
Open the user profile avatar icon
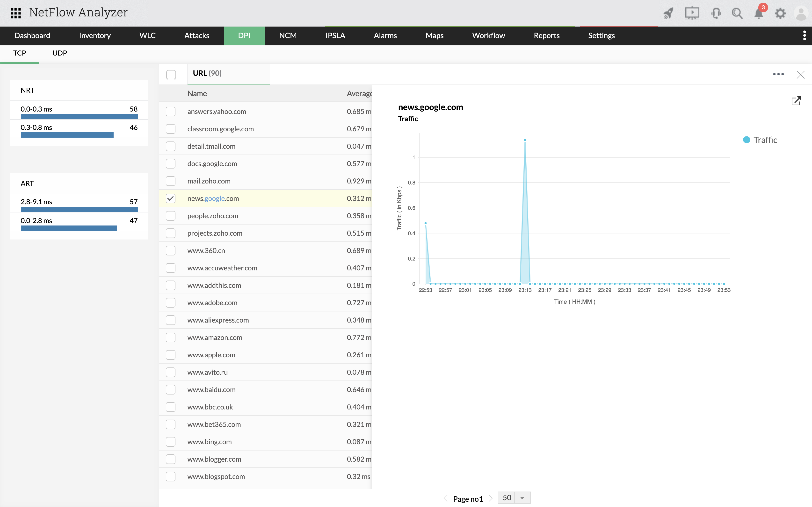click(x=802, y=13)
